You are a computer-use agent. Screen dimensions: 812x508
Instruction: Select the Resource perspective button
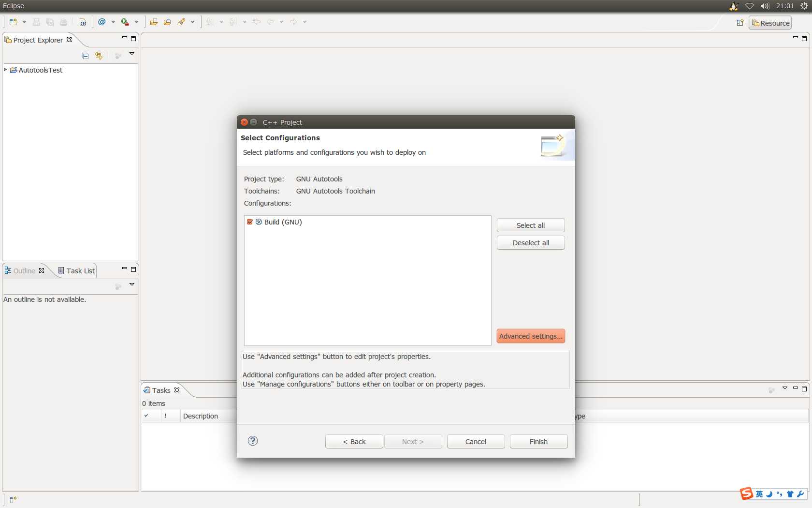tap(770, 23)
